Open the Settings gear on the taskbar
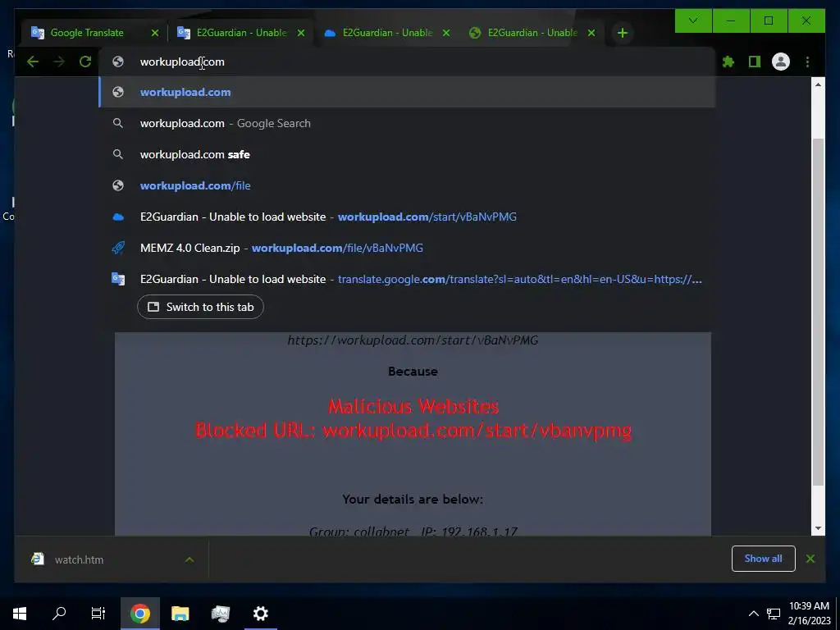This screenshot has width=840, height=630. click(x=261, y=614)
